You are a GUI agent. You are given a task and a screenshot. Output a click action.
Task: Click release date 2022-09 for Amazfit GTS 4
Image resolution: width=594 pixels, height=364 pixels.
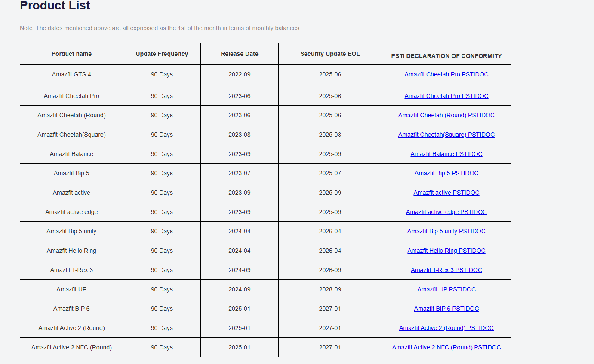tap(240, 74)
